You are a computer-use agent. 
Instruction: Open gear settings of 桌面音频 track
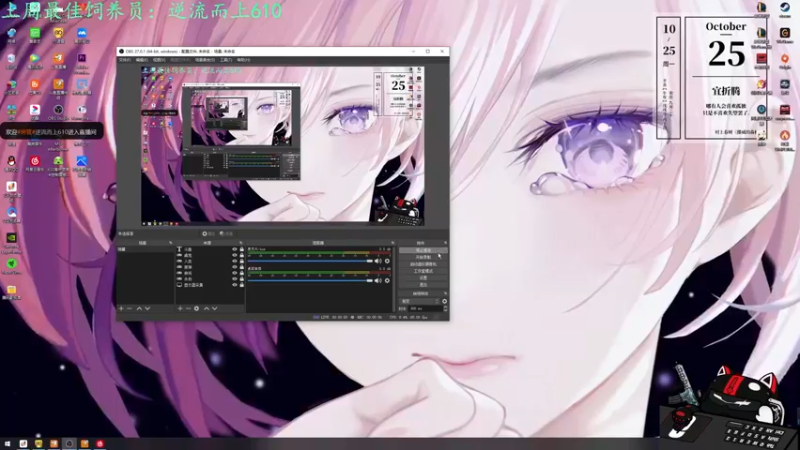(x=387, y=281)
